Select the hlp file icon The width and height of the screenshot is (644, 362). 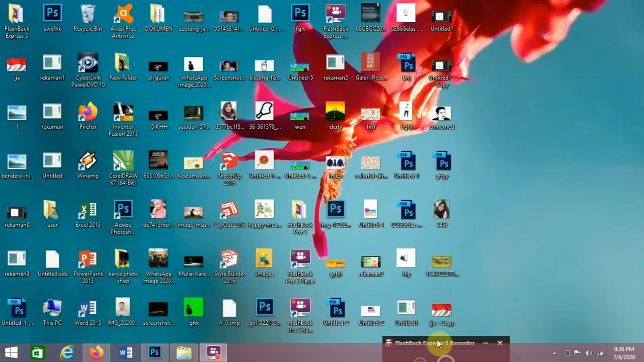407,263
